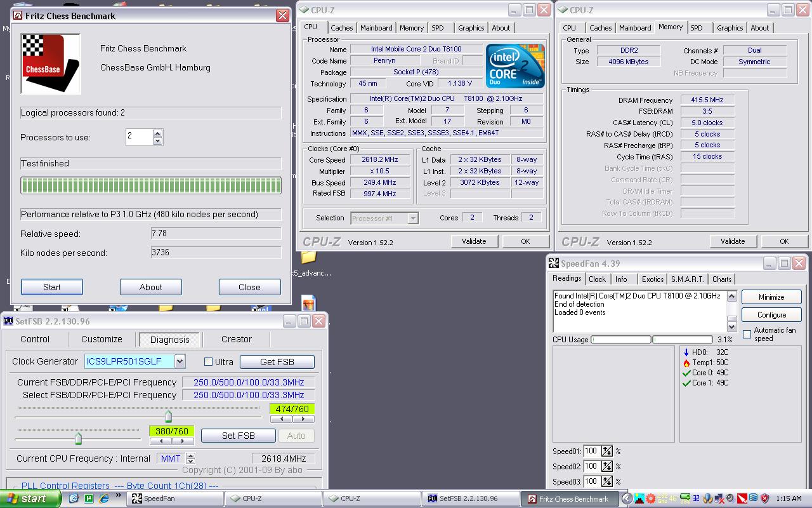This screenshot has width=812, height=508.
Task: Start the Fritz Chess Benchmark test
Action: coord(52,287)
